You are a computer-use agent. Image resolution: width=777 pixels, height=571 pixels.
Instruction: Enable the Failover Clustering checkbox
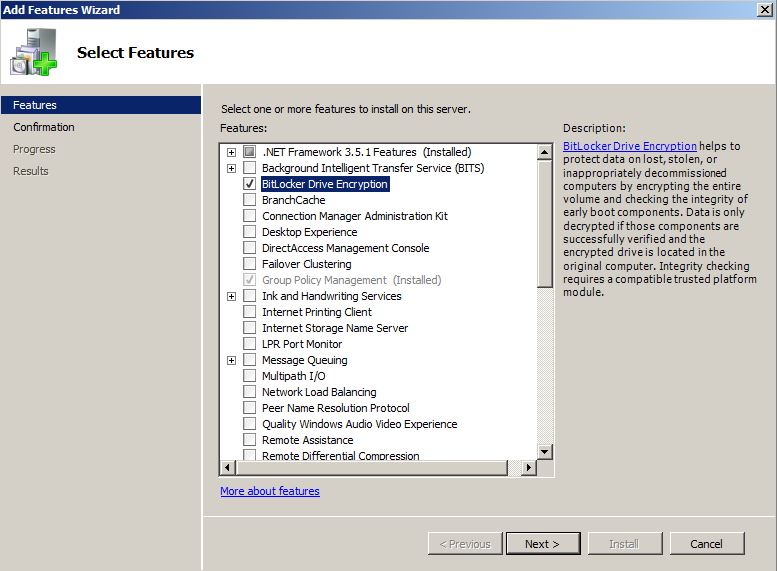coord(250,264)
